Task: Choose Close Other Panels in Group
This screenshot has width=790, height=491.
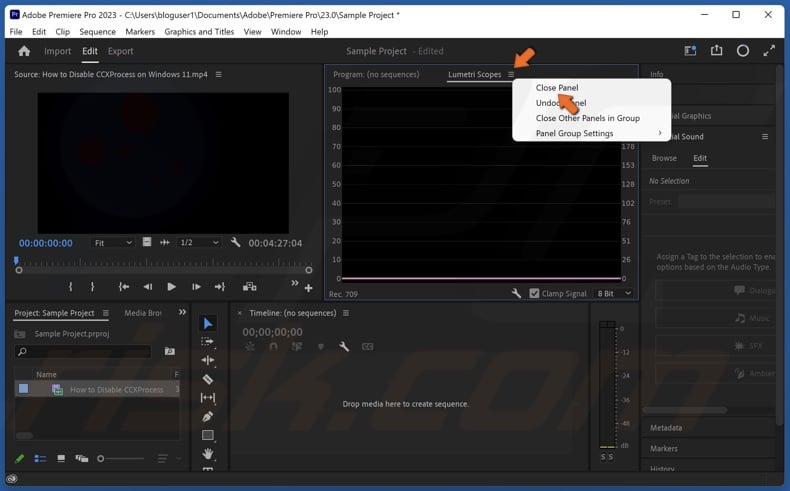Action: pyautogui.click(x=587, y=118)
